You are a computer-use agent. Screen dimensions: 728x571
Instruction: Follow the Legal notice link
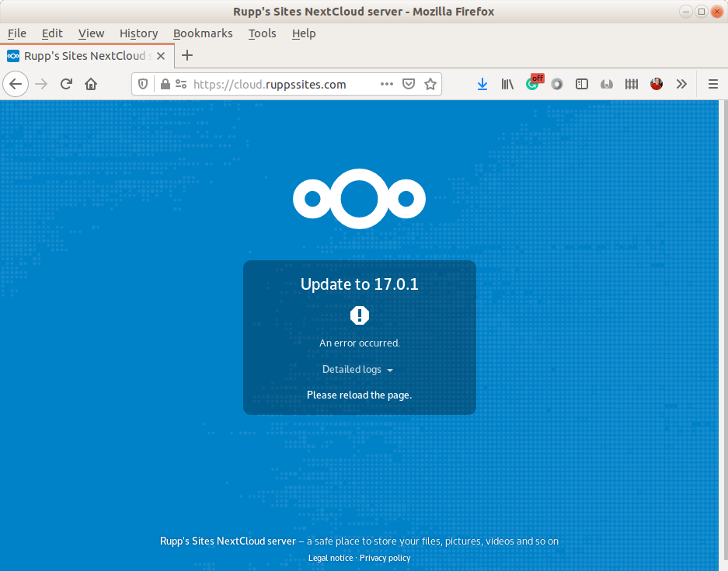(x=330, y=558)
